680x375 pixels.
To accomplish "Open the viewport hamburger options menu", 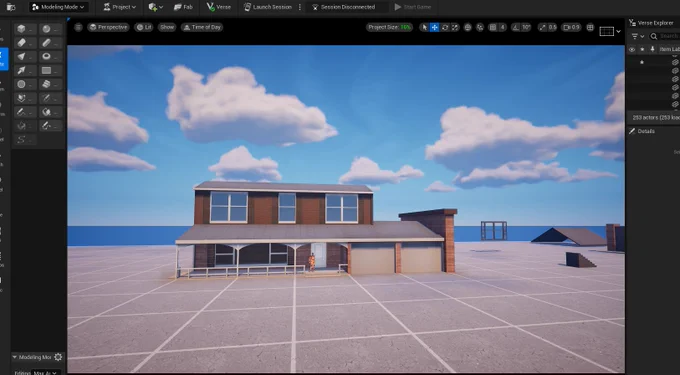I will point(78,27).
